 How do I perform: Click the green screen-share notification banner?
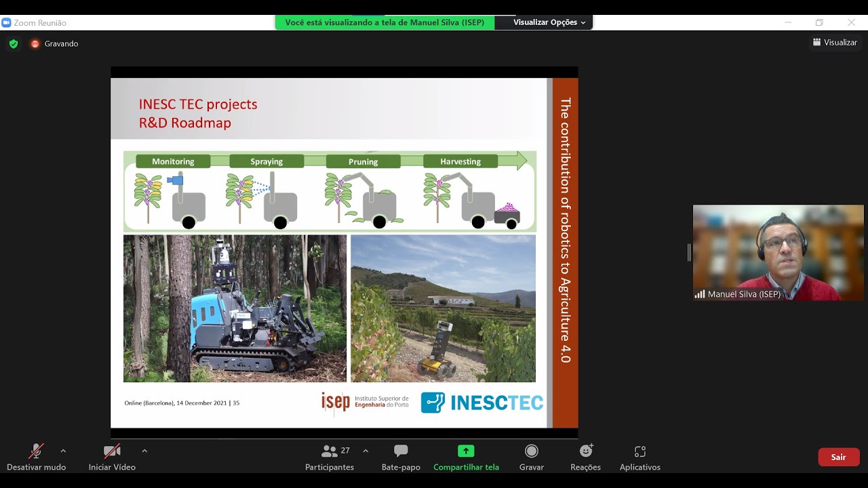(384, 22)
